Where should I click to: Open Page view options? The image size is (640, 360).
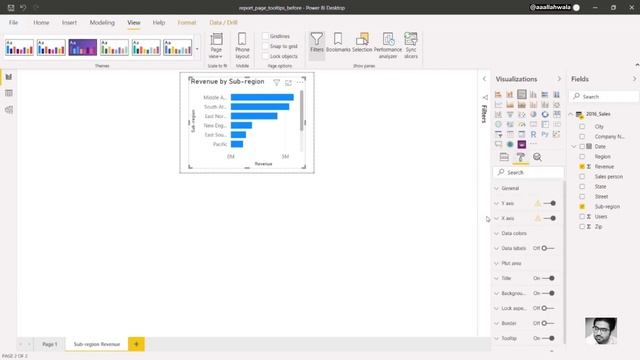pyautogui.click(x=216, y=45)
